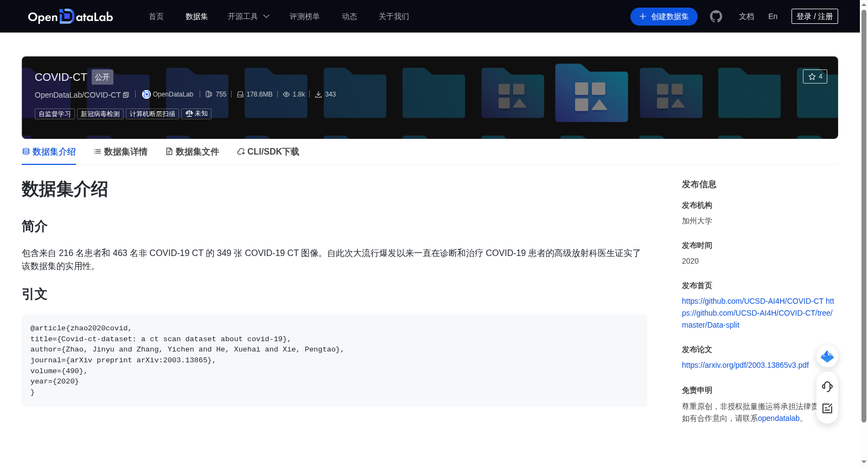Click the 创建数据集 button

tap(664, 16)
